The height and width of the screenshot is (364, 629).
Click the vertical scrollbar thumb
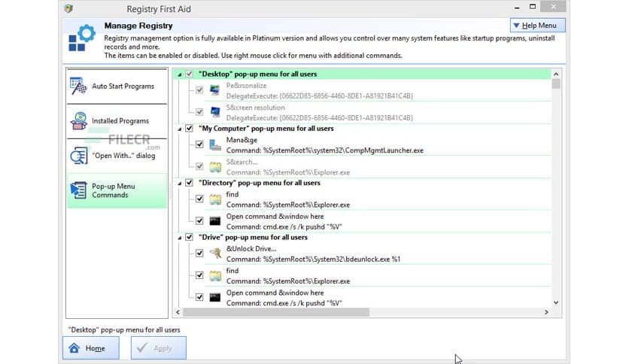point(556,83)
